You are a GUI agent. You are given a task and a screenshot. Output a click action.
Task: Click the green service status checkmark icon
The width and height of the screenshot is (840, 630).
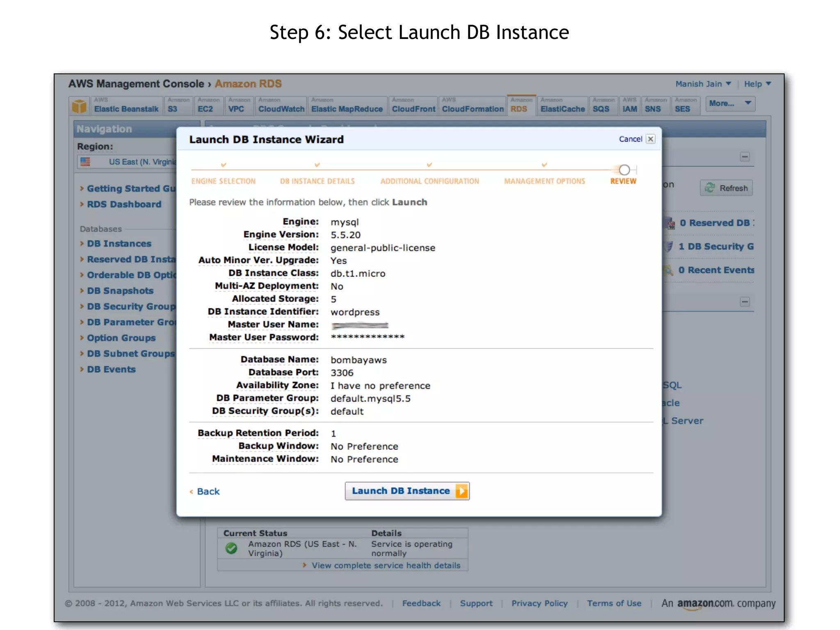[231, 548]
